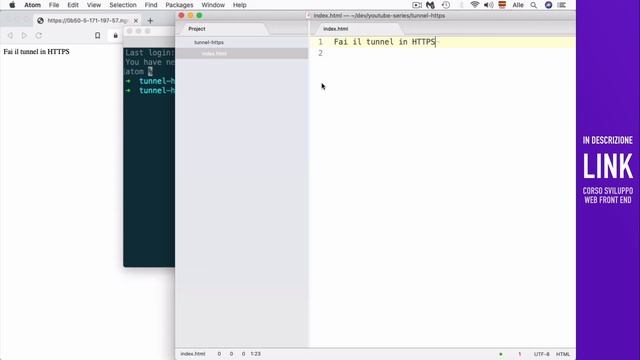
Task: Open the Siri menu bar icon
Action: coord(549,5)
